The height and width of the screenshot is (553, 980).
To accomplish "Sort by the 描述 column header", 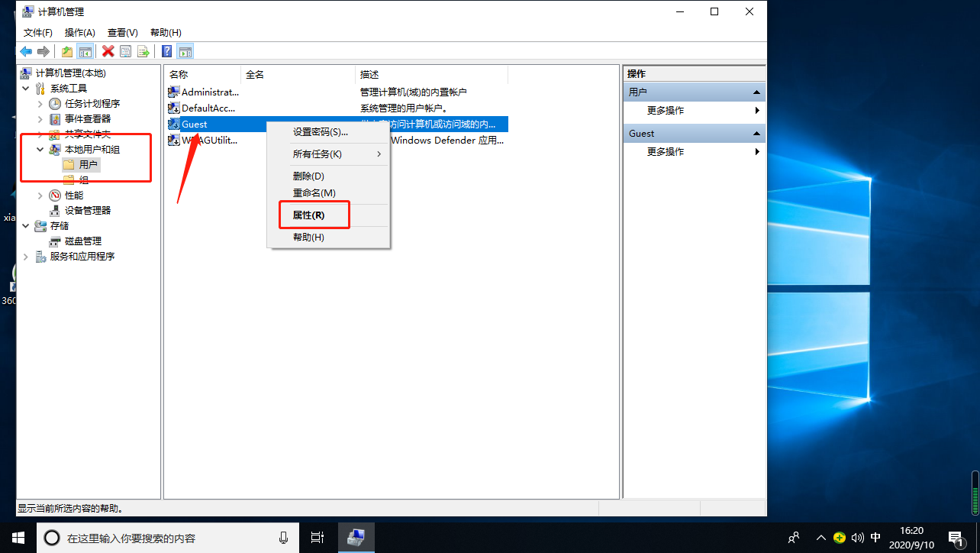I will 432,75.
